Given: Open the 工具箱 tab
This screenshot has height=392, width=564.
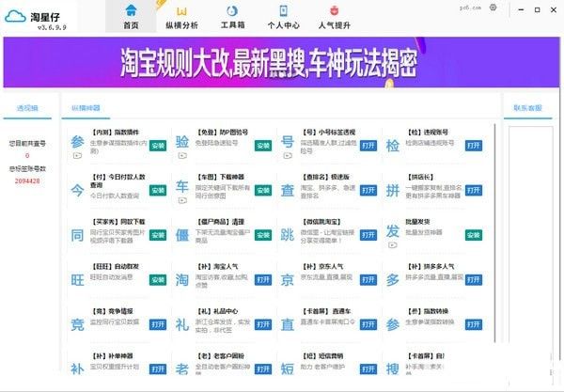Looking at the screenshot, I should pyautogui.click(x=232, y=17).
